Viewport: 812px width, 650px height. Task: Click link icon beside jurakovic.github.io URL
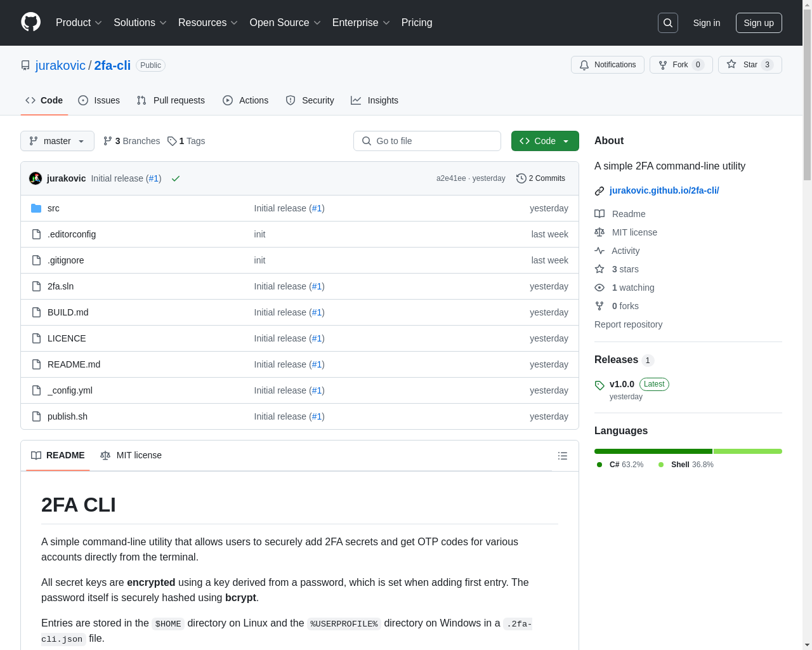599,191
